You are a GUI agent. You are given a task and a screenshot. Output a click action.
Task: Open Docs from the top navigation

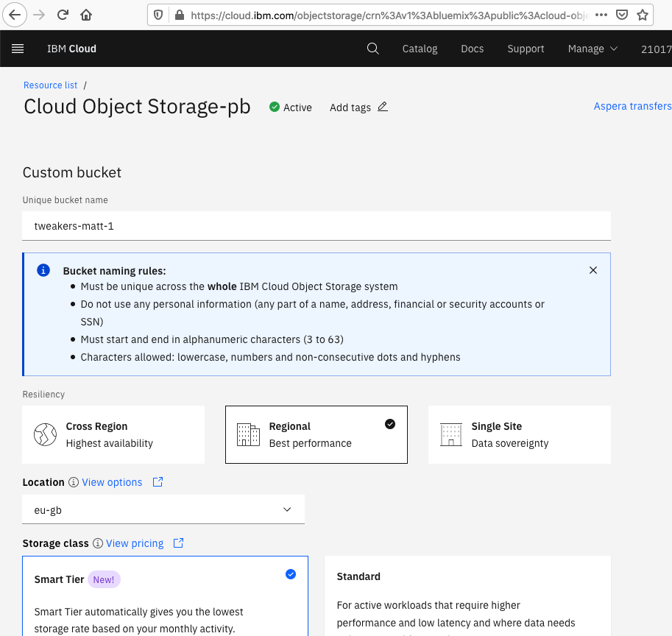pos(472,49)
